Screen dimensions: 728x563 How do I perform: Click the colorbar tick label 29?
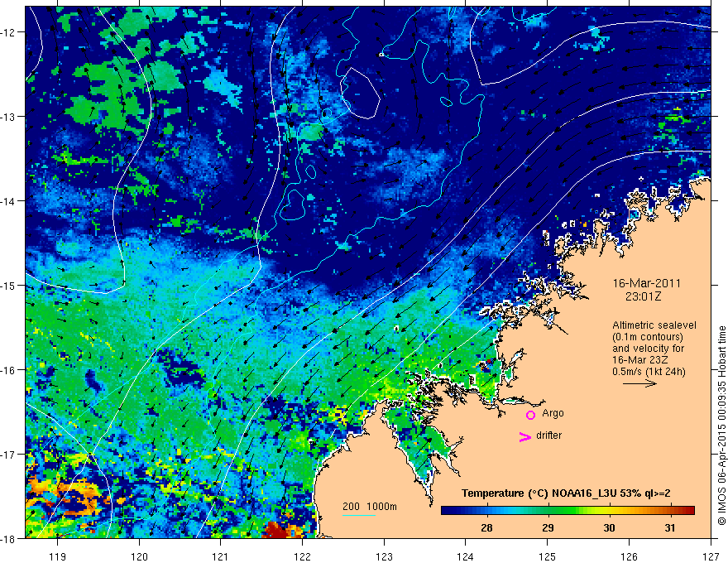point(548,527)
